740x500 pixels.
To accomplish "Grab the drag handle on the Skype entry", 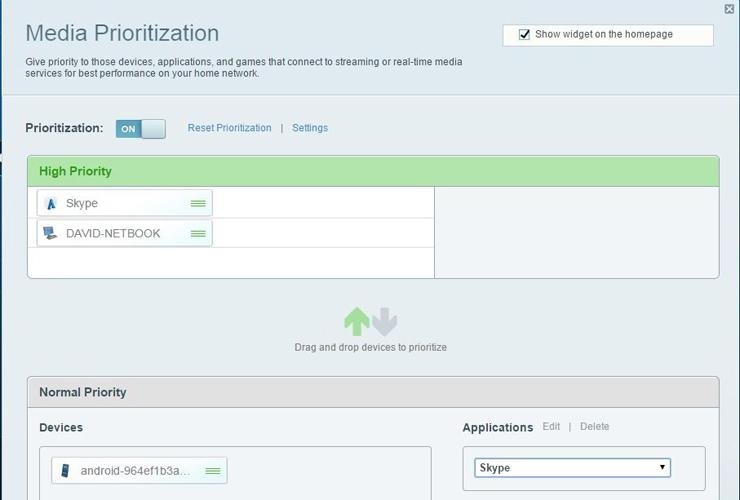I will click(x=198, y=203).
